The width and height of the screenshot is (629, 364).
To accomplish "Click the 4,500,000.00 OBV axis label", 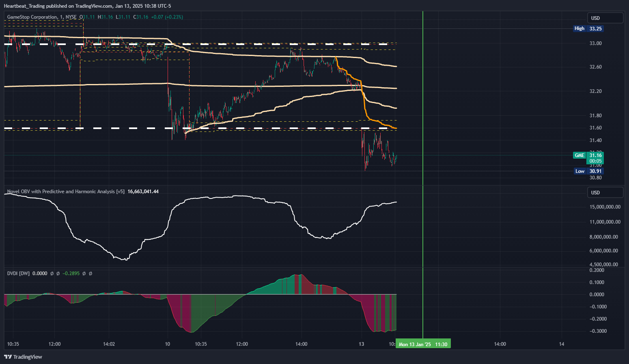I will (x=604, y=265).
